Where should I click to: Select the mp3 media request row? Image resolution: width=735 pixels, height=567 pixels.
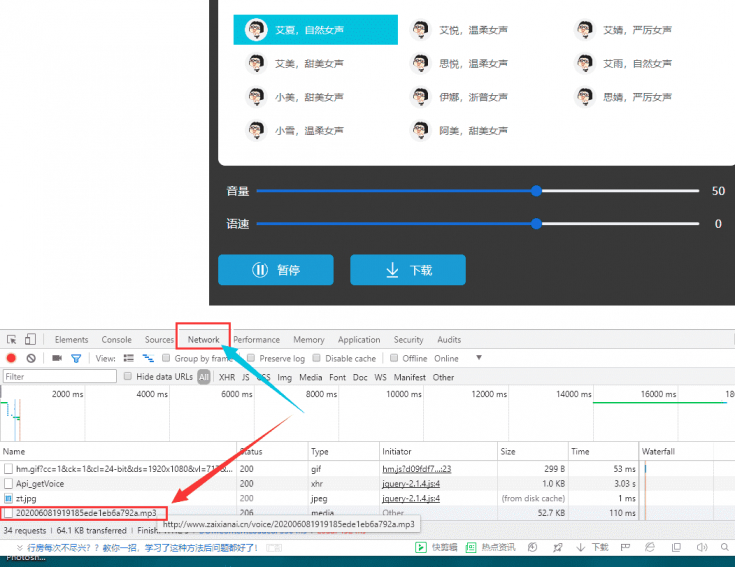(x=319, y=513)
